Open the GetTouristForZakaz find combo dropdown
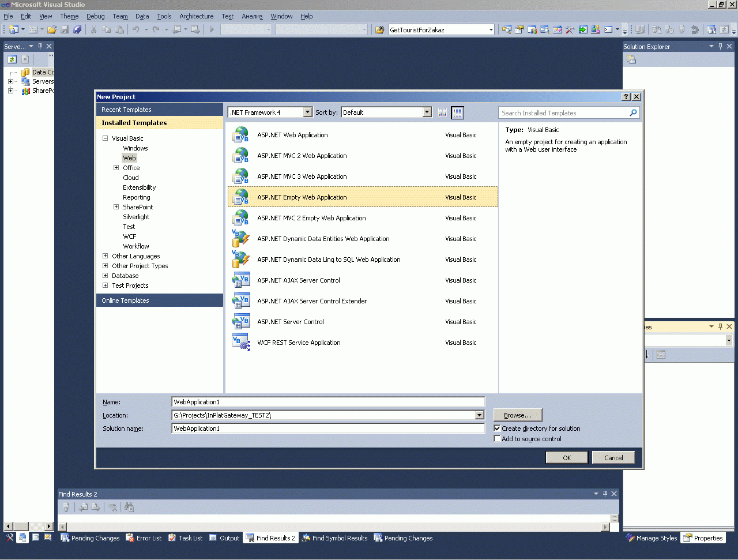 click(491, 30)
